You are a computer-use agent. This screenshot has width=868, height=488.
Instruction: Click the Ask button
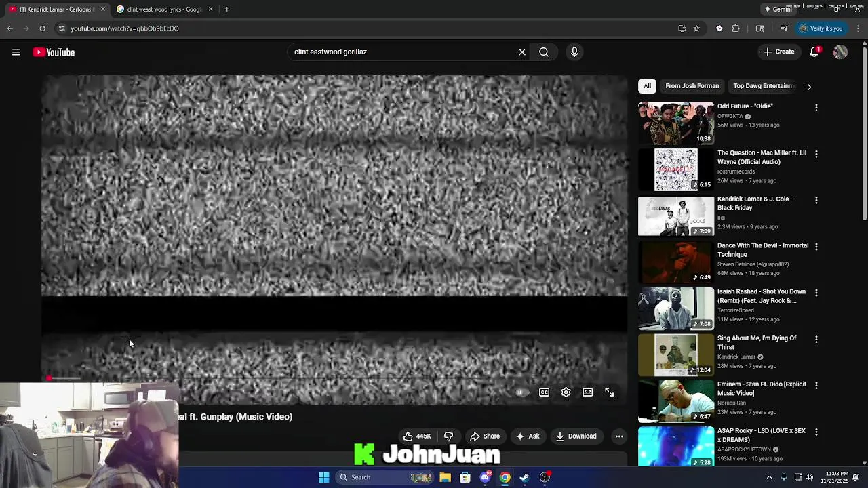tap(528, 436)
